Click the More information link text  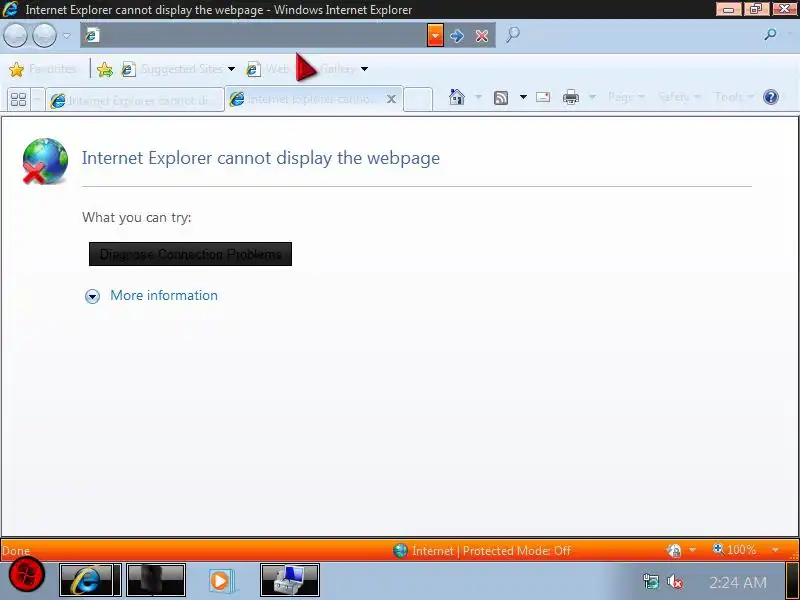164,295
